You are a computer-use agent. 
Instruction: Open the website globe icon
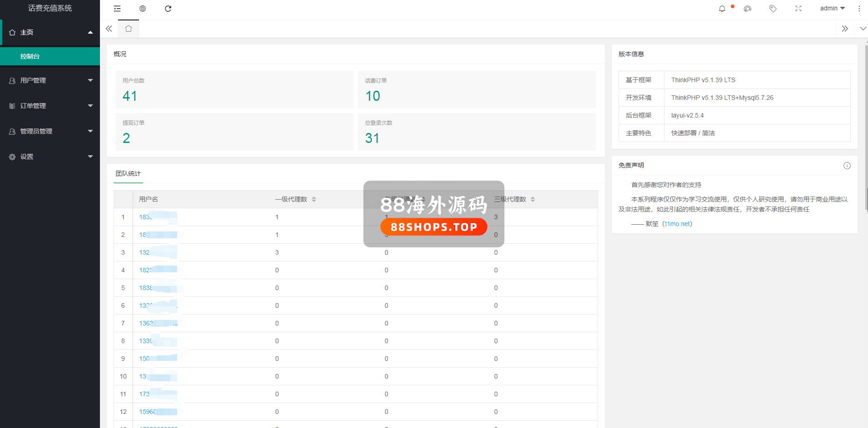143,9
